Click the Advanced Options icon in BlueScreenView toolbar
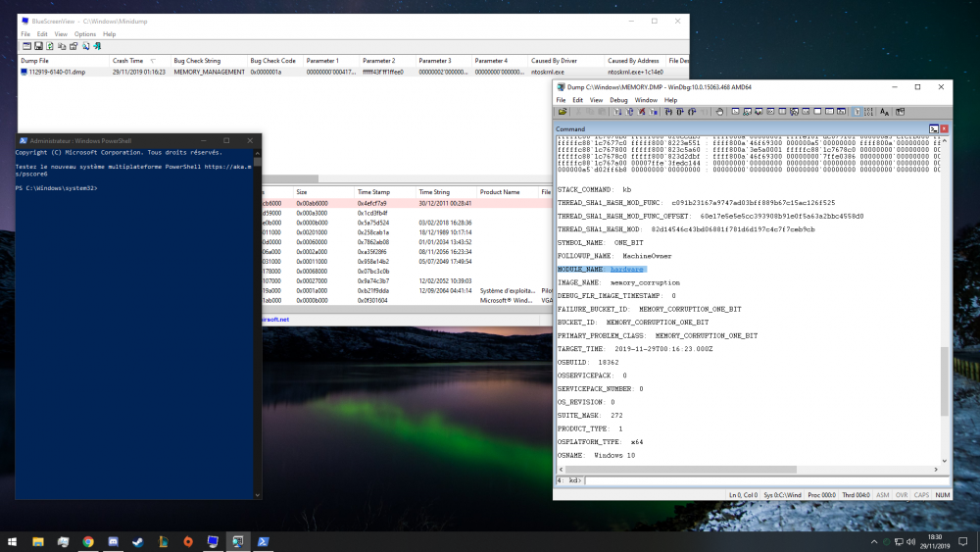980x552 pixels. tap(26, 46)
